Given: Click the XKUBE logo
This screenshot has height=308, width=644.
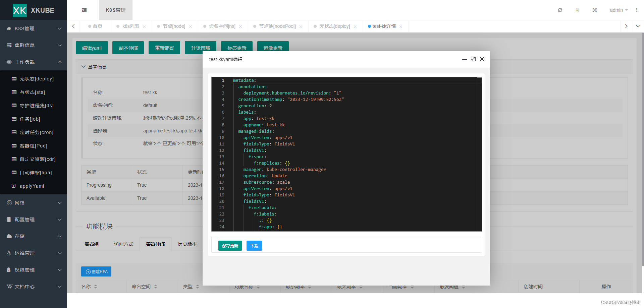Looking at the screenshot, I should pos(34,10).
